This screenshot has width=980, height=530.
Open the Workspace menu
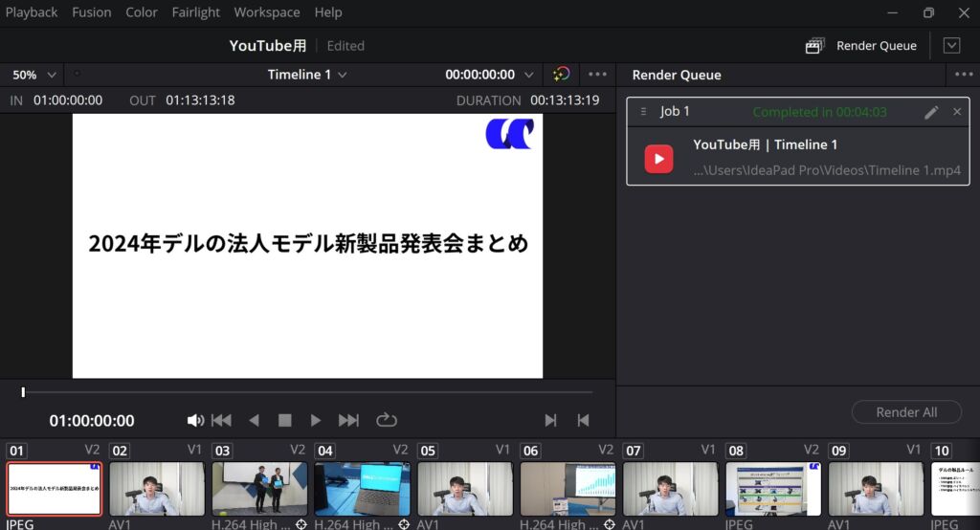pyautogui.click(x=267, y=11)
